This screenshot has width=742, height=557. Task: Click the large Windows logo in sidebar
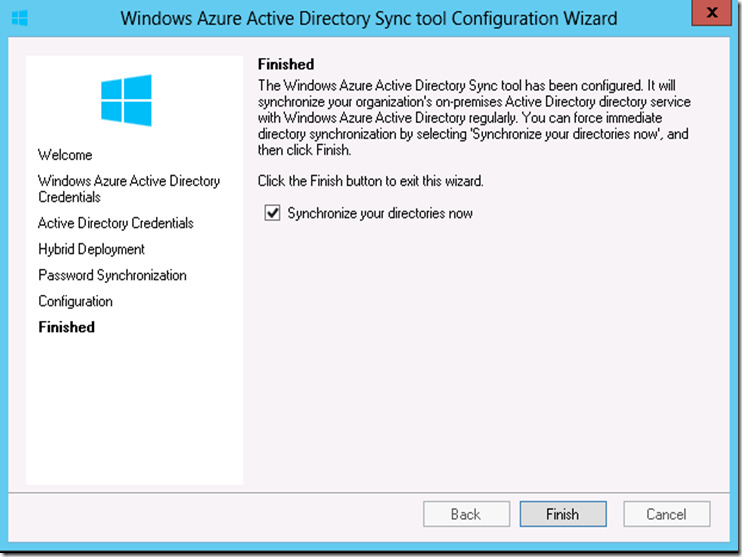point(126,100)
